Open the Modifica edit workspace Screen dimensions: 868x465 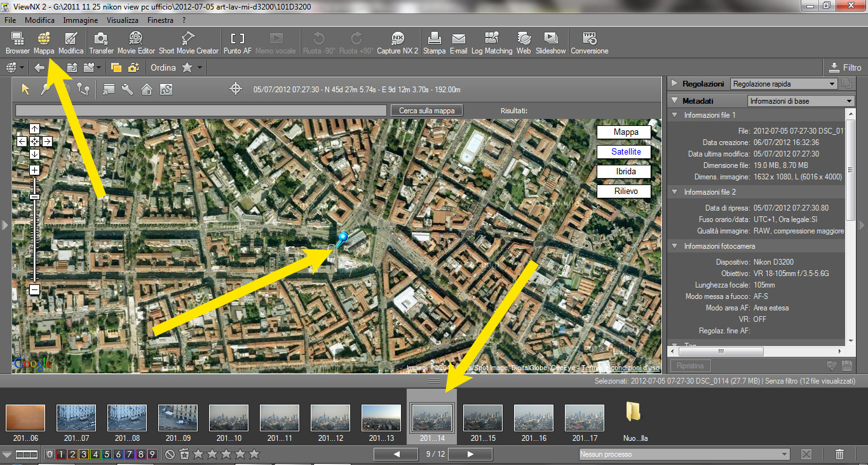coord(71,43)
